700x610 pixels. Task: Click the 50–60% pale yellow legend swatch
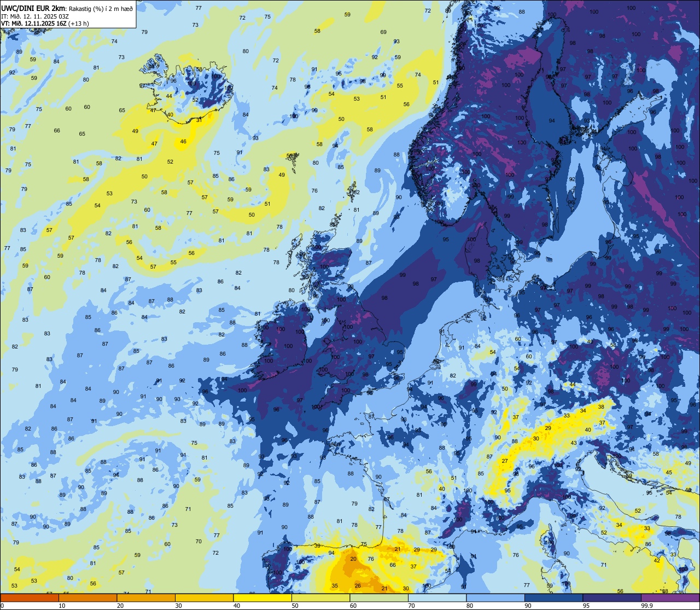coord(320,597)
